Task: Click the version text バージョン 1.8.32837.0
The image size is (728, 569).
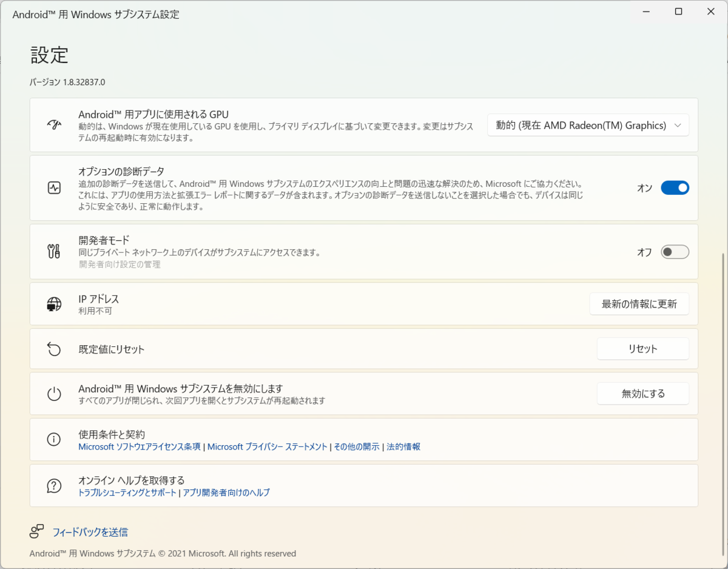Action: (x=67, y=82)
